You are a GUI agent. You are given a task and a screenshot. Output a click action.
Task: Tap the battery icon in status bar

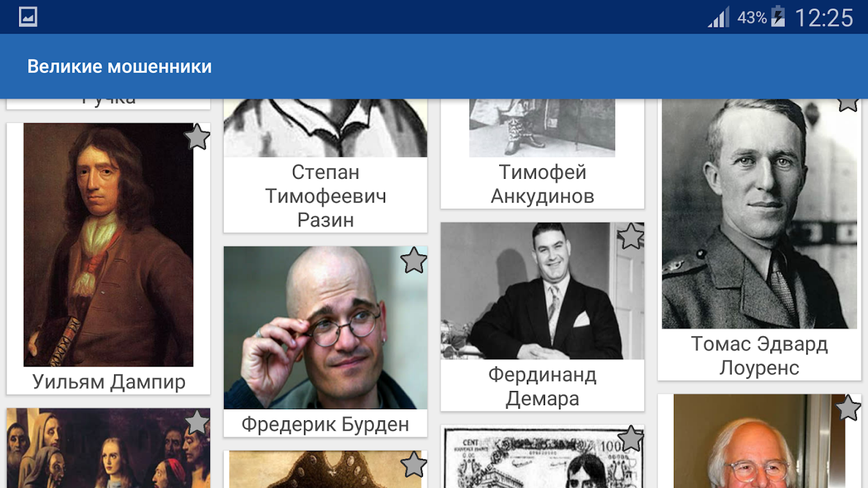[778, 16]
